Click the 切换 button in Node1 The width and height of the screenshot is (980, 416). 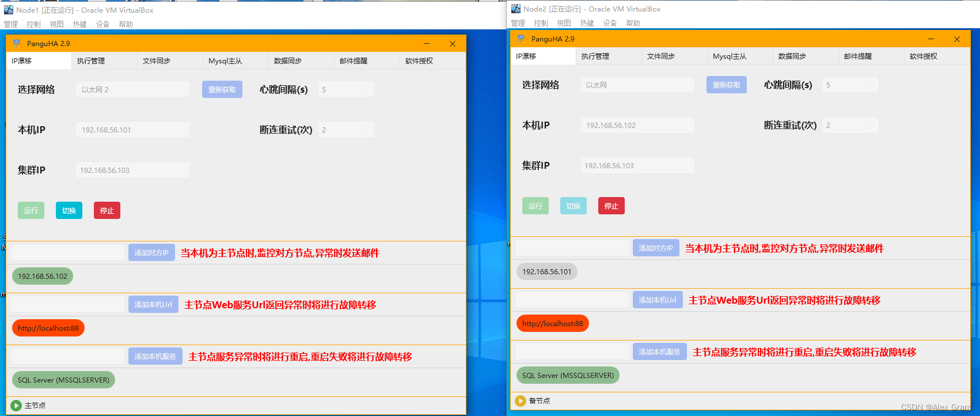pos(69,210)
